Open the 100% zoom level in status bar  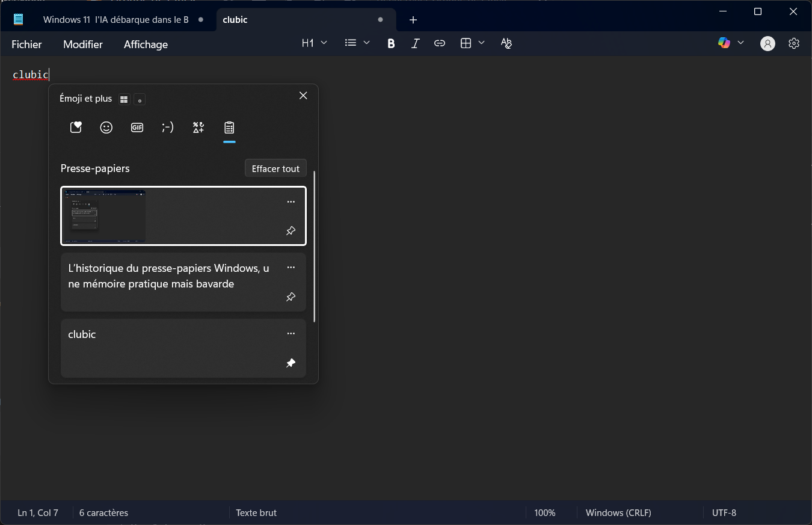point(544,513)
